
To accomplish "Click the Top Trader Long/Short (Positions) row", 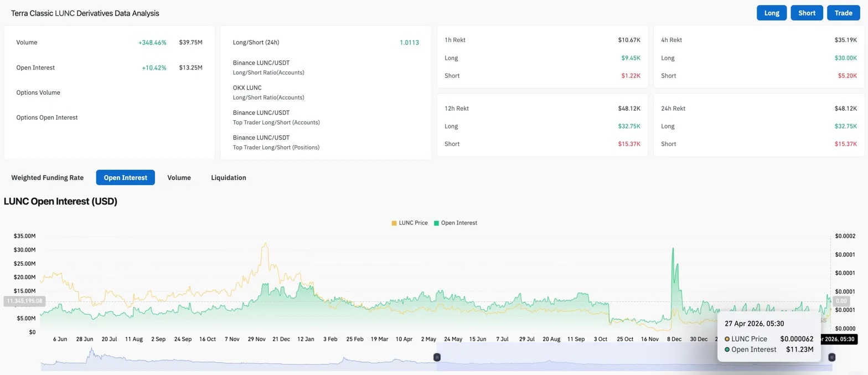I will click(276, 142).
